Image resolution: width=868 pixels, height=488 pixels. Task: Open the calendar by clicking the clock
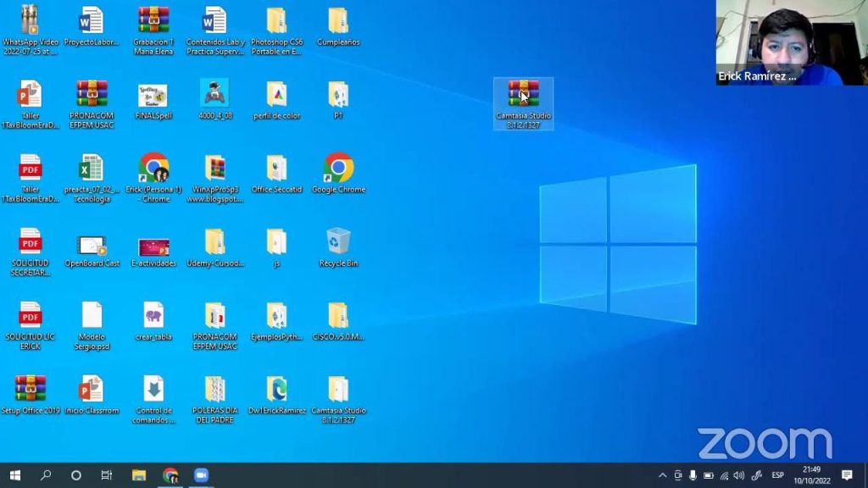pos(810,474)
